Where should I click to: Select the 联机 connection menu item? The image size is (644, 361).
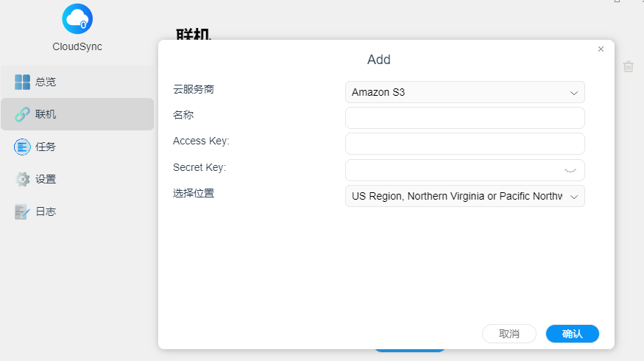pos(77,114)
